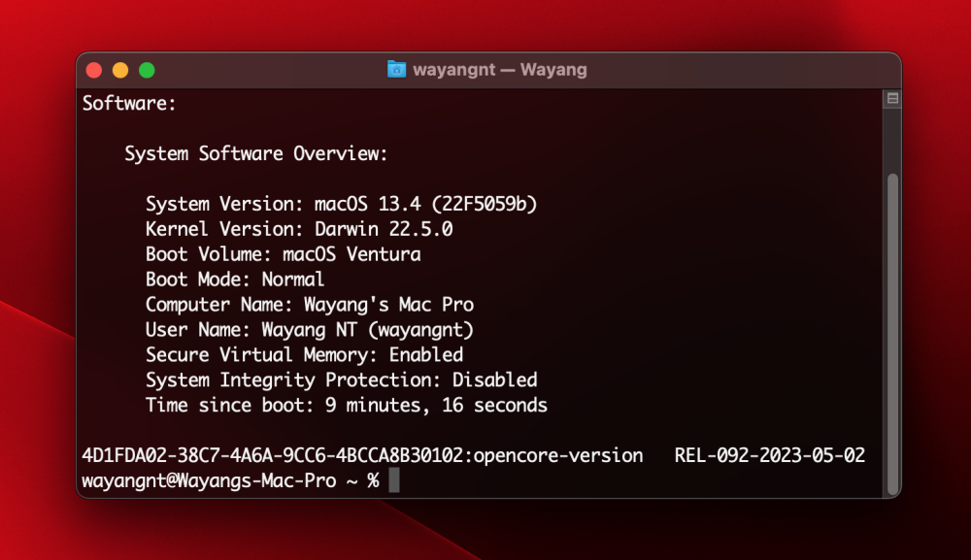
Task: Click the 'System Software Overview:' line
Action: [x=255, y=153]
